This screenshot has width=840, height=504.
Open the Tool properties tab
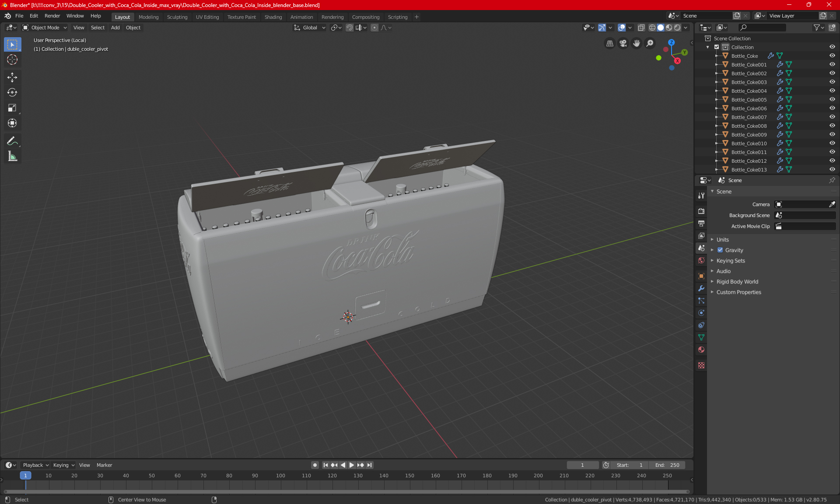pos(701,196)
